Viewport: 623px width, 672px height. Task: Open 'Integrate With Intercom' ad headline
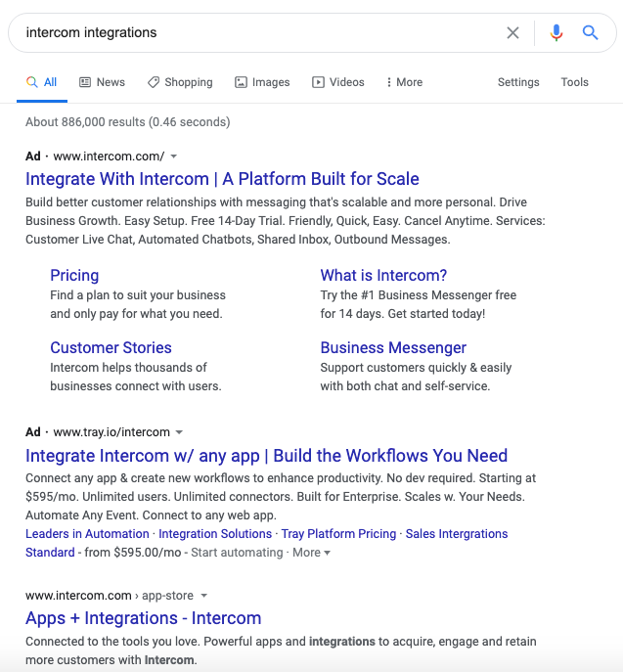click(x=222, y=179)
